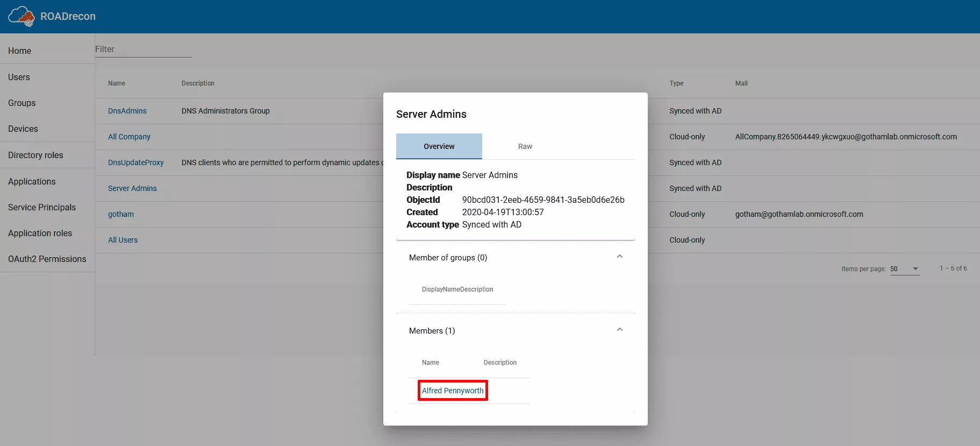Click the ROADrecon cloud logo icon
Image resolution: width=980 pixels, height=446 pixels.
(x=22, y=16)
